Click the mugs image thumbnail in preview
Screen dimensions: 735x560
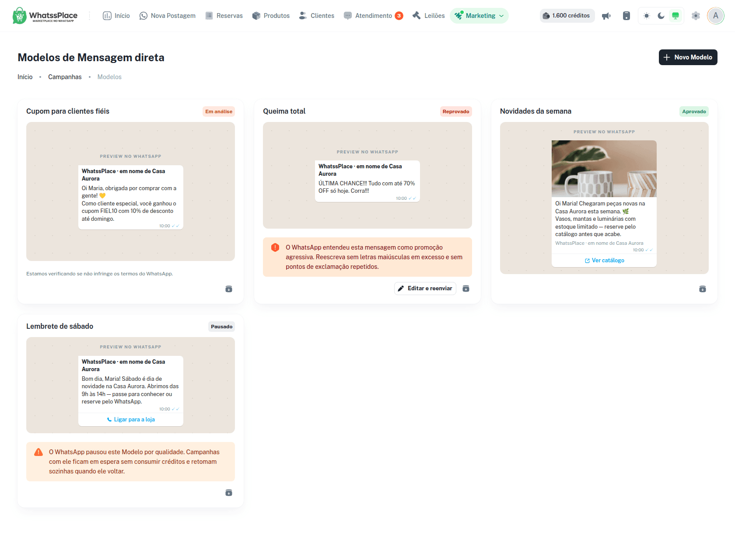(x=604, y=169)
